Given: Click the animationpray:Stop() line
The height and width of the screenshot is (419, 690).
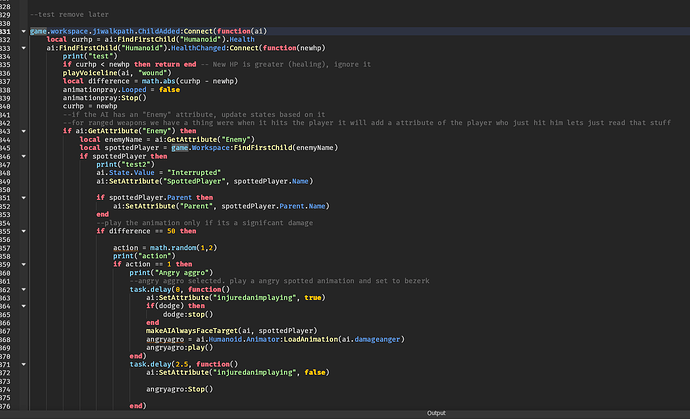Looking at the screenshot, I should click(x=104, y=98).
